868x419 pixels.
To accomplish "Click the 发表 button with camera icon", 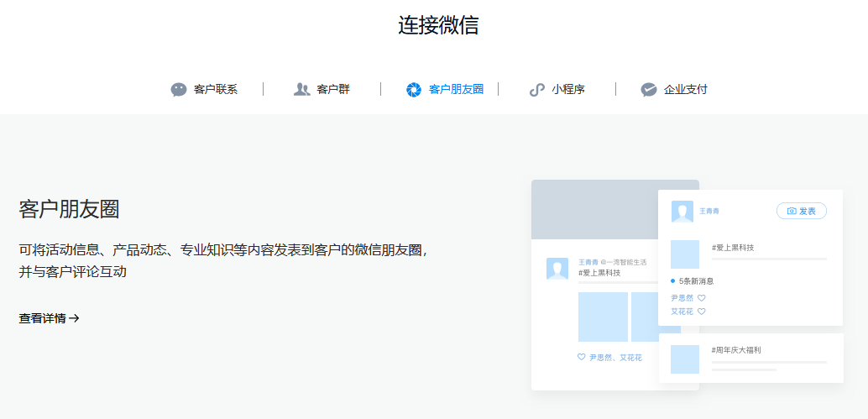I will 802,211.
